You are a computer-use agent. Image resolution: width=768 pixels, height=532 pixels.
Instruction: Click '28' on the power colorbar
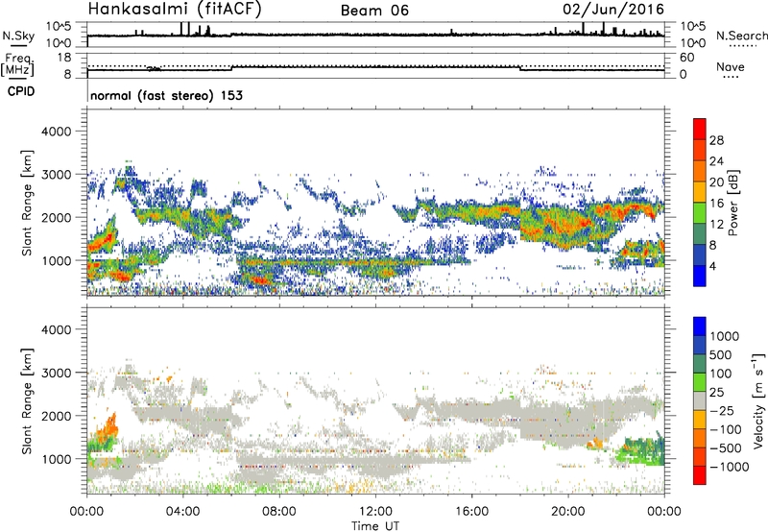click(x=716, y=140)
